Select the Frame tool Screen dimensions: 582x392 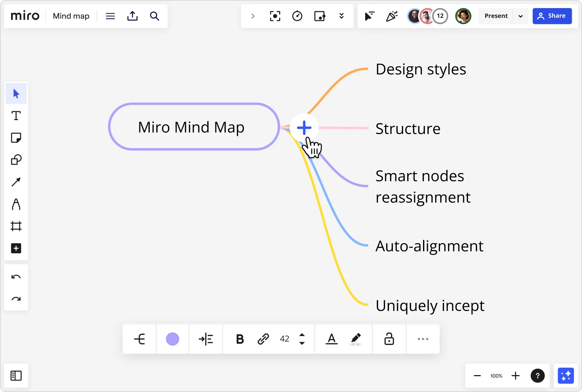point(16,226)
